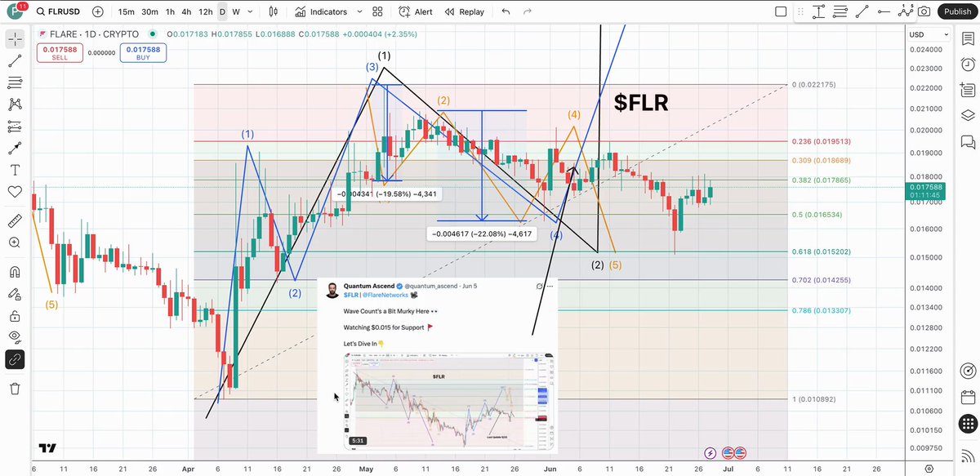Open chart settings gear at bottom right
This screenshot has width=980, height=476.
929,469
